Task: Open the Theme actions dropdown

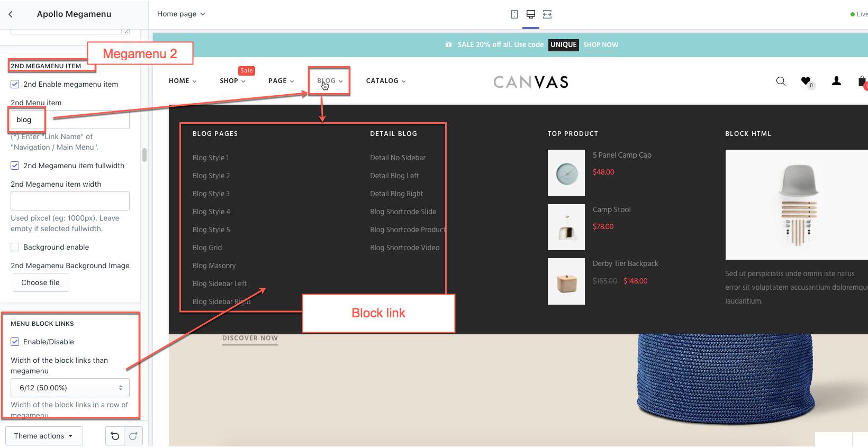Action: point(44,436)
